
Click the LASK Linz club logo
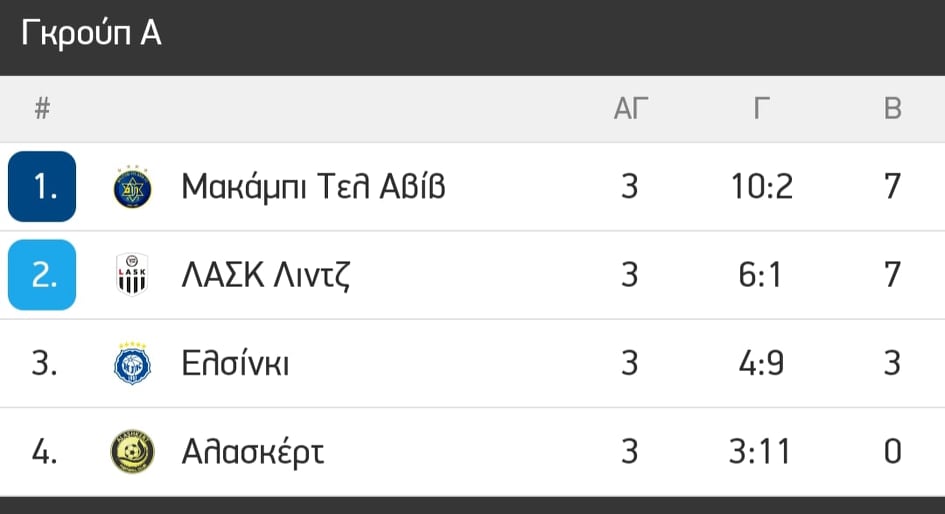click(132, 274)
